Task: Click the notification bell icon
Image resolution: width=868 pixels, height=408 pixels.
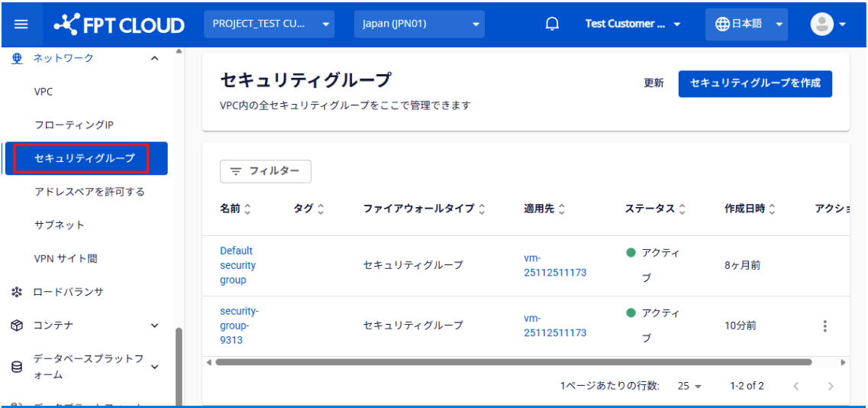Action: tap(552, 24)
